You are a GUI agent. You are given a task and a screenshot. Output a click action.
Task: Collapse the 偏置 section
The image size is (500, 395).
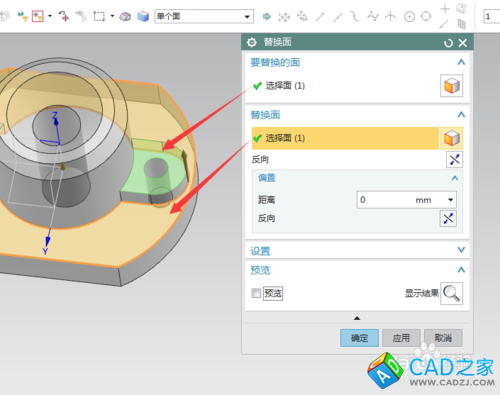(x=455, y=178)
